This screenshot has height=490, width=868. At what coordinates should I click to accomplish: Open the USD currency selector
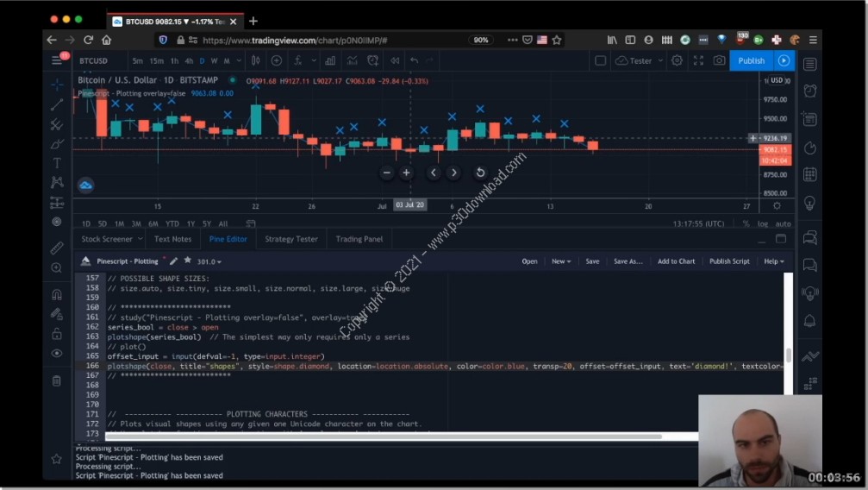tap(777, 80)
